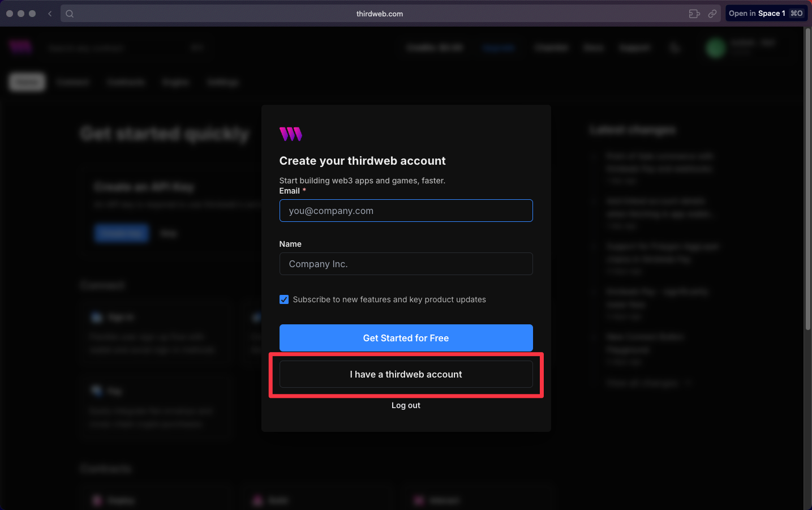This screenshot has width=812, height=510.
Task: Copy page link with the chain icon
Action: pos(712,14)
